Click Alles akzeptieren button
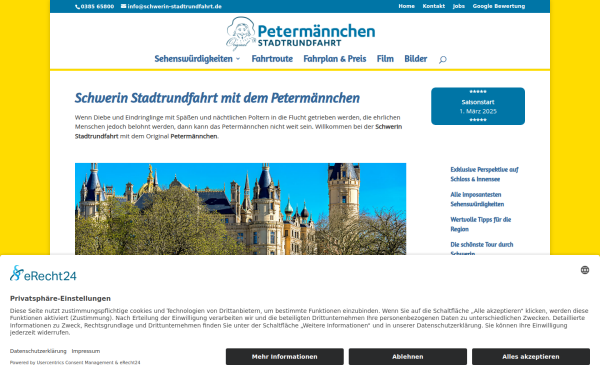 (531, 357)
